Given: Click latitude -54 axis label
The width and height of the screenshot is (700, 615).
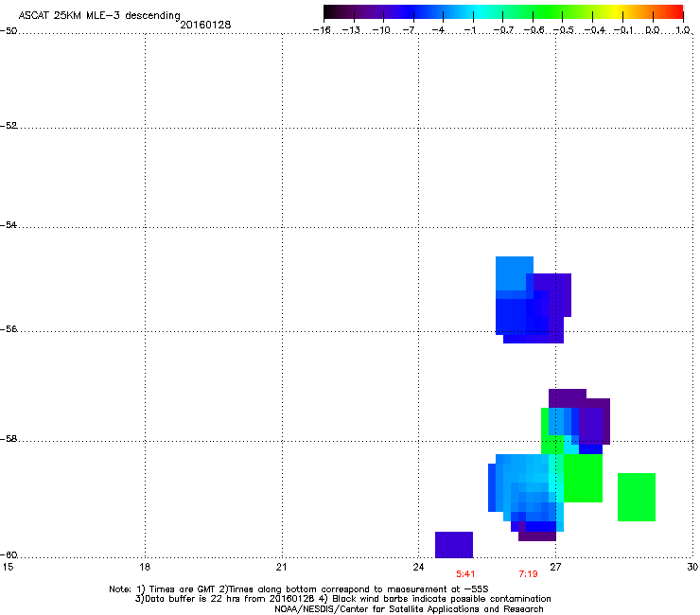Looking at the screenshot, I should pyautogui.click(x=9, y=224).
